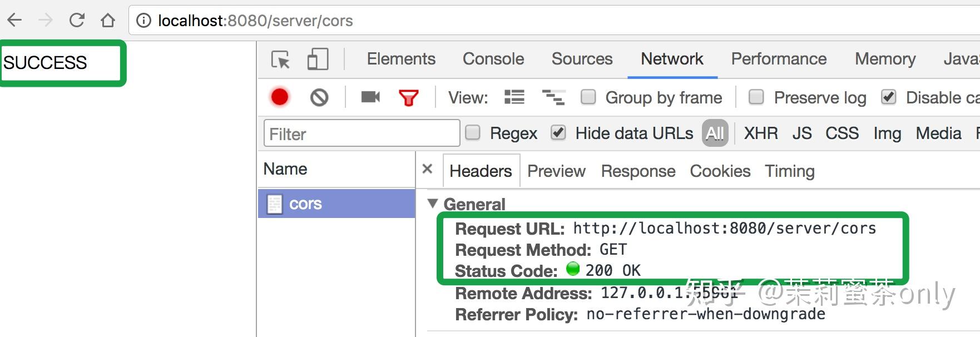The image size is (980, 337).
Task: Select the cors request in the list
Action: click(305, 204)
